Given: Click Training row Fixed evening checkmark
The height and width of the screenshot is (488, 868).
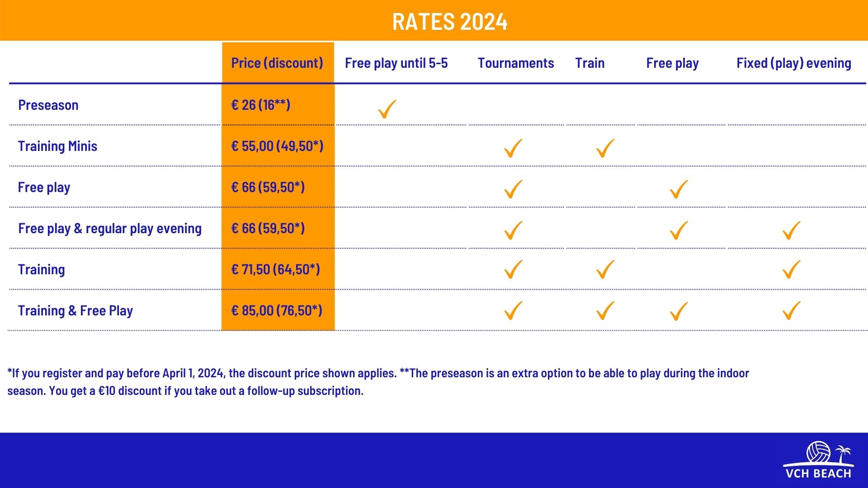Looking at the screenshot, I should point(791,269).
